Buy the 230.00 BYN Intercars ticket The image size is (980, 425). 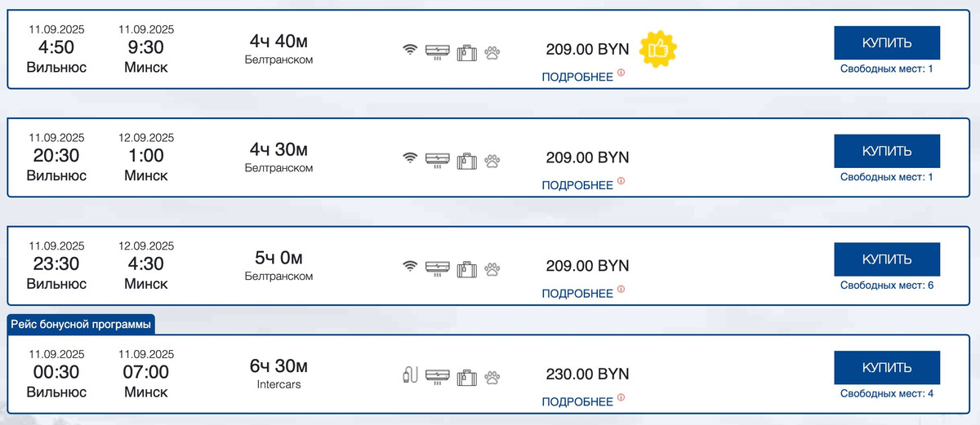tap(887, 368)
